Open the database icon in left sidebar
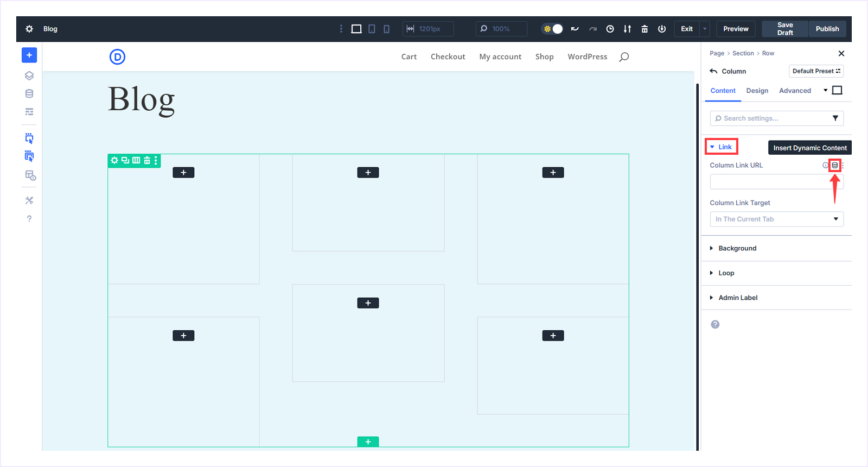The width and height of the screenshot is (868, 467). tap(29, 93)
